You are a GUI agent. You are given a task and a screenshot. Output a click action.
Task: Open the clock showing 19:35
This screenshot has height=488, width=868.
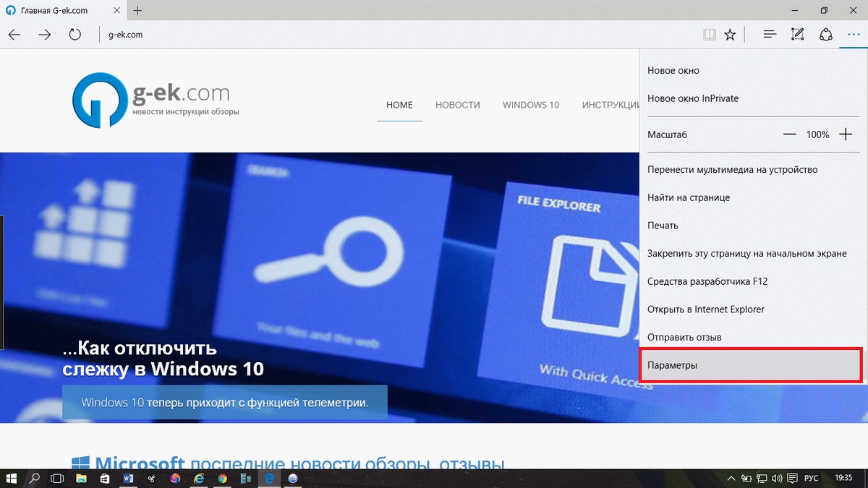[843, 479]
